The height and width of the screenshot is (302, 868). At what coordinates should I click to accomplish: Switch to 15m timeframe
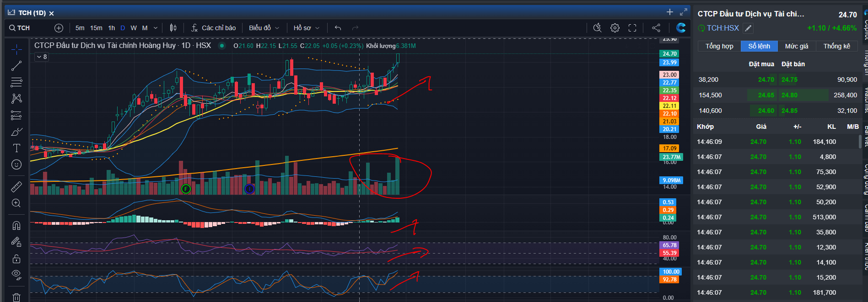coord(96,28)
